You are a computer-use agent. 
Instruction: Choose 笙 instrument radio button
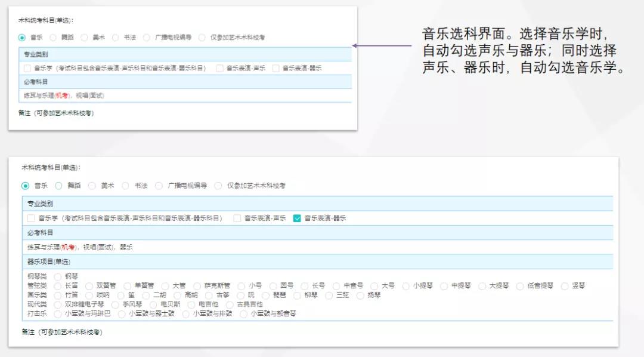tap(120, 296)
